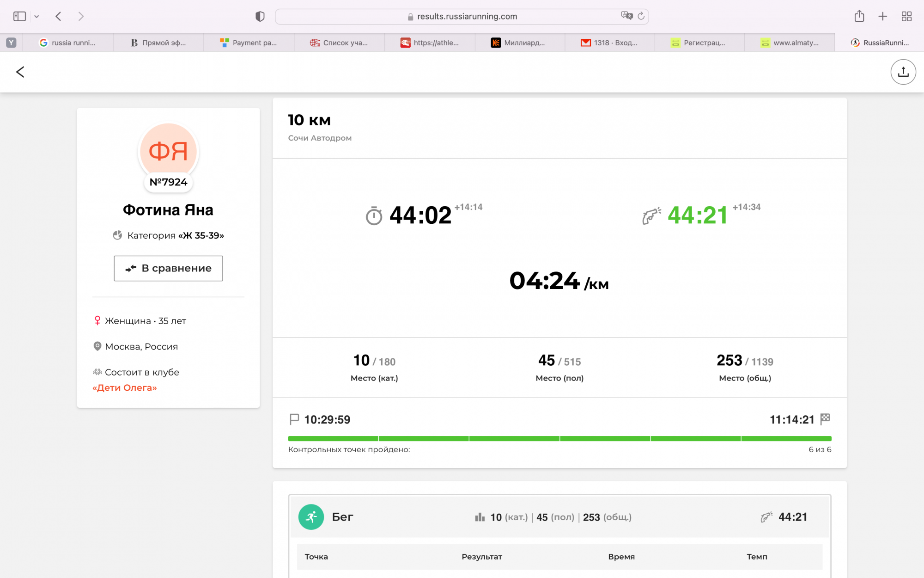Open club link «Дети Олега»
This screenshot has width=924, height=578.
125,387
